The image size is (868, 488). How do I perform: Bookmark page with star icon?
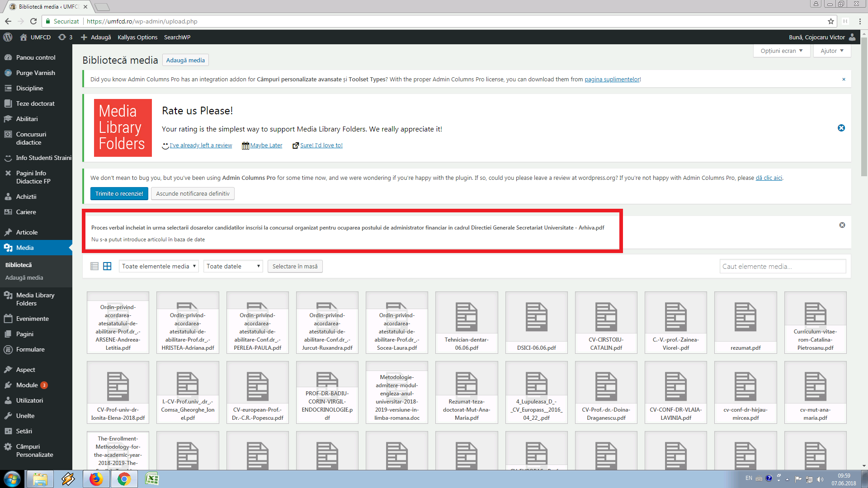coord(830,21)
